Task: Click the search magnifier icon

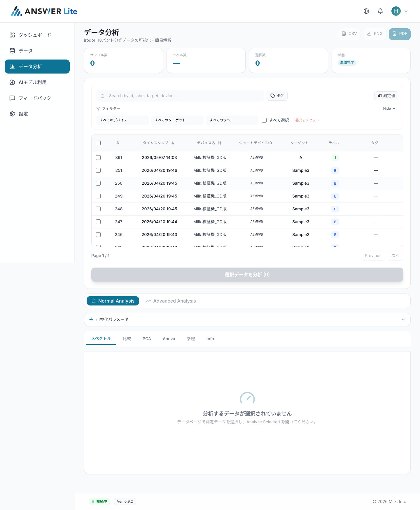Action: click(x=103, y=96)
